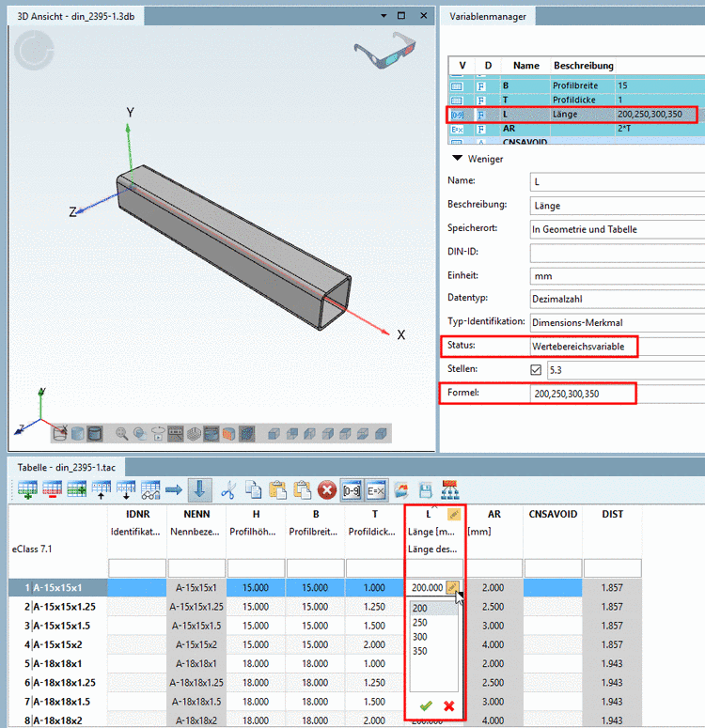Toggle the E=X formula button

(x=375, y=490)
